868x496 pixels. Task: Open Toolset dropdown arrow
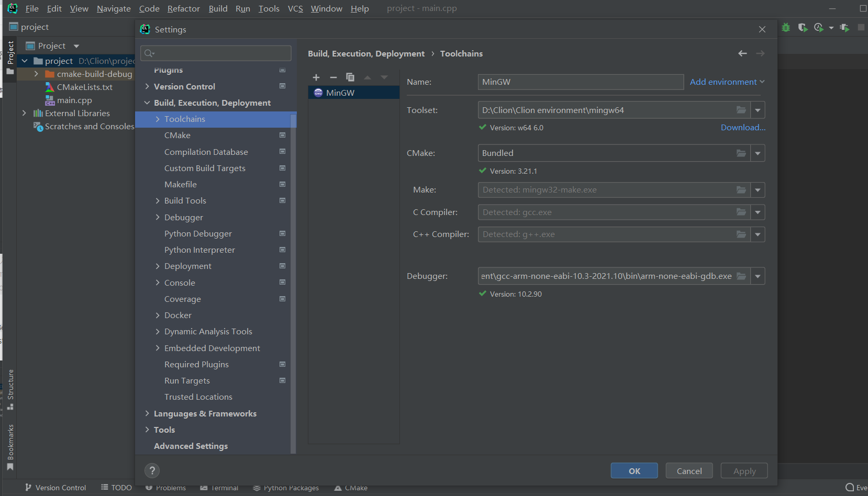click(758, 110)
